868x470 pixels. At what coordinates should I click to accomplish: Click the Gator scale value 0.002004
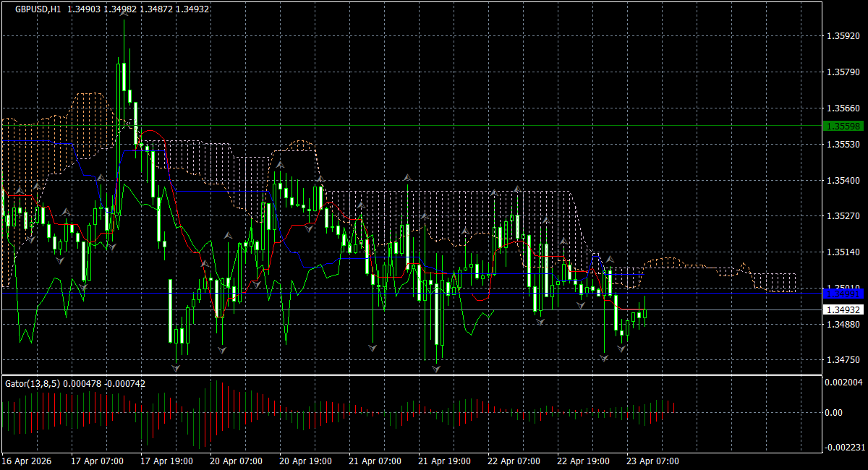(845, 382)
